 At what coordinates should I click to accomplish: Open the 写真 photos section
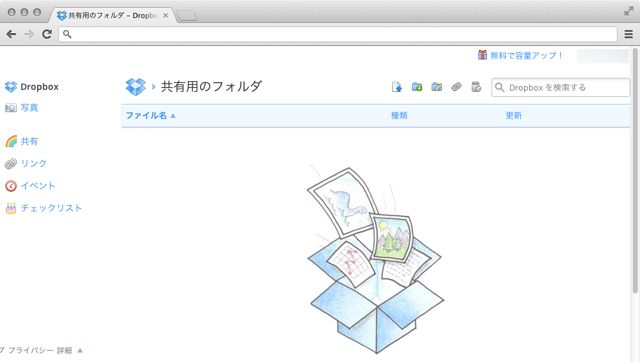click(x=29, y=108)
